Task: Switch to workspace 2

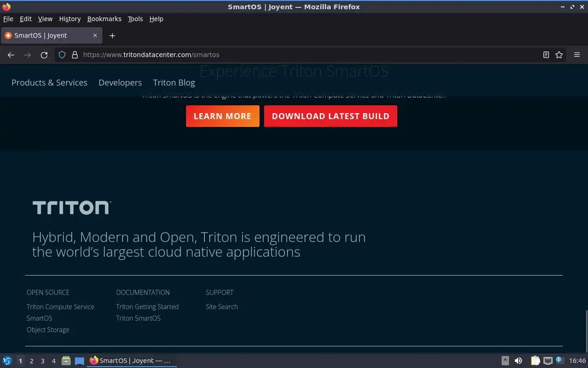Action: [31, 361]
